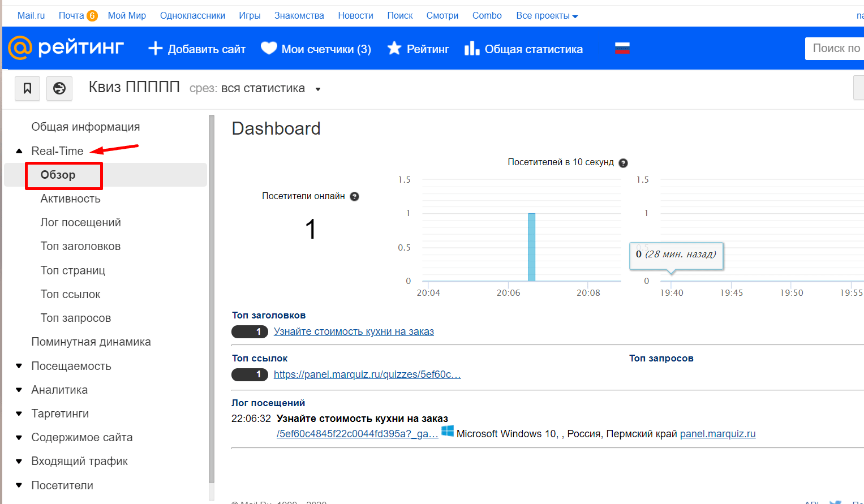The width and height of the screenshot is (864, 504).
Task: Open Топ запросов in sidebar
Action: coord(75,318)
